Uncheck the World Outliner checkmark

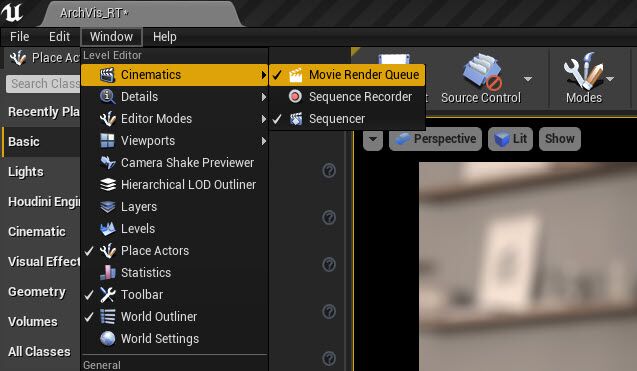(89, 317)
